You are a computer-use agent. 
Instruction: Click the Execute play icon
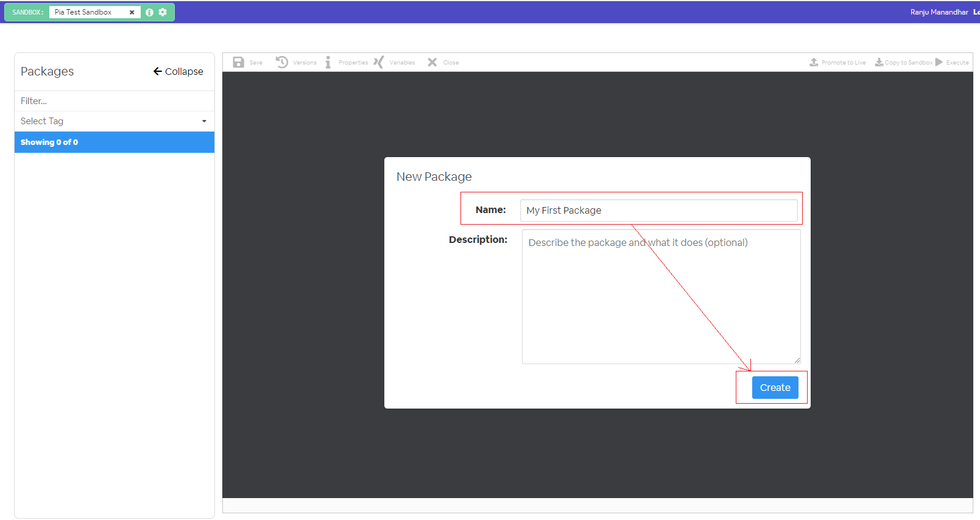[939, 62]
